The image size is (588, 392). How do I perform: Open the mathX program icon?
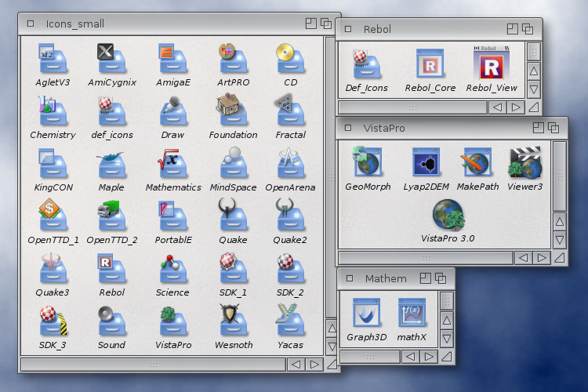click(412, 314)
